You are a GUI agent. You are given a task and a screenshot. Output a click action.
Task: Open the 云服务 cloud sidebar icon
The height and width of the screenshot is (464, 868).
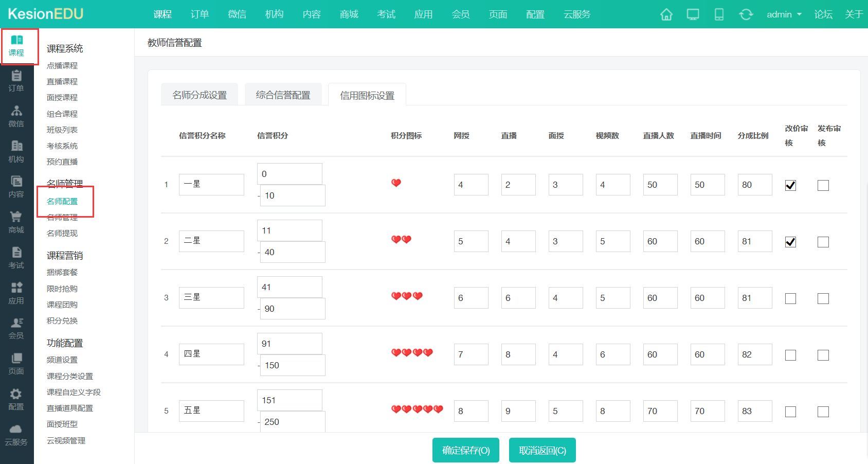pyautogui.click(x=16, y=435)
